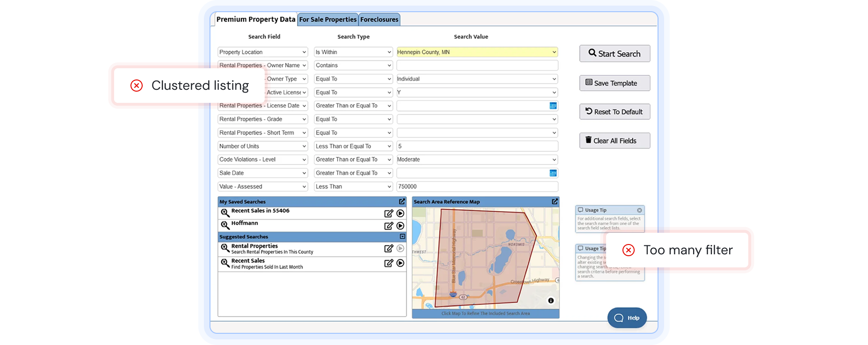Switch to For Sale Properties tab
Viewport: 868px width, 345px height.
(x=328, y=20)
